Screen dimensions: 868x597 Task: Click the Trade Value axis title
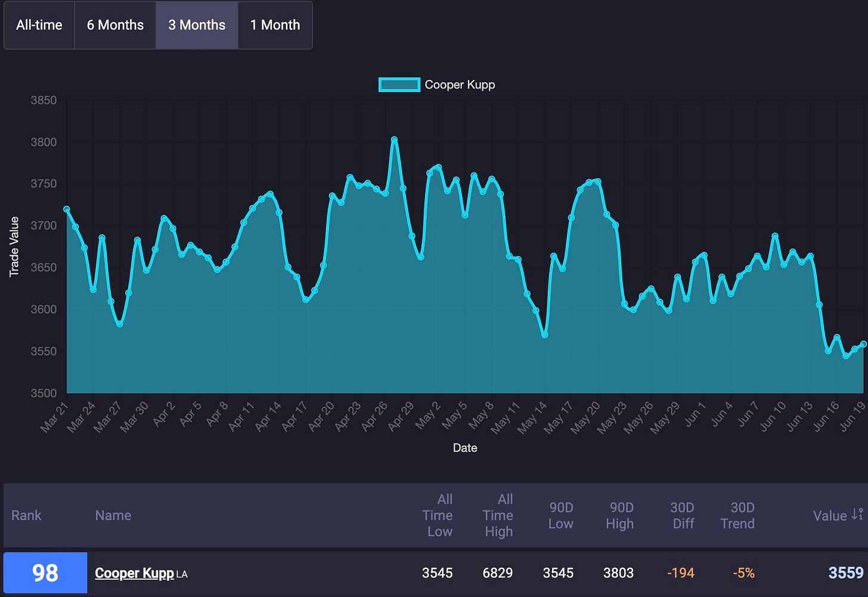point(14,247)
